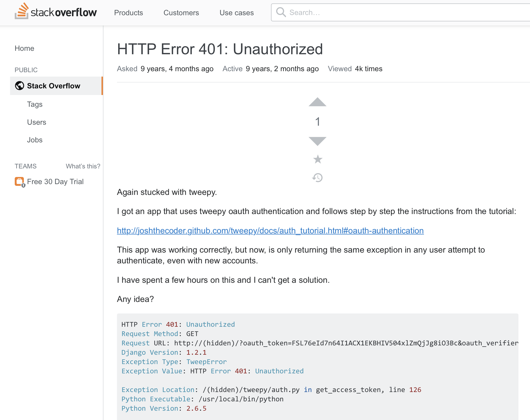
Task: Click "I have spent a few hours" paragraph
Action: (x=223, y=280)
